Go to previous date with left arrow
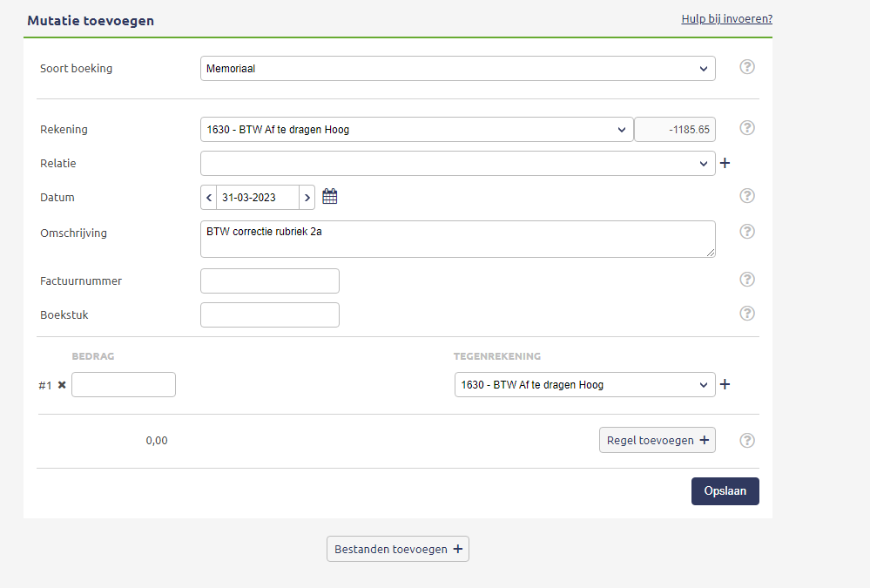Image resolution: width=870 pixels, height=588 pixels. coord(209,198)
